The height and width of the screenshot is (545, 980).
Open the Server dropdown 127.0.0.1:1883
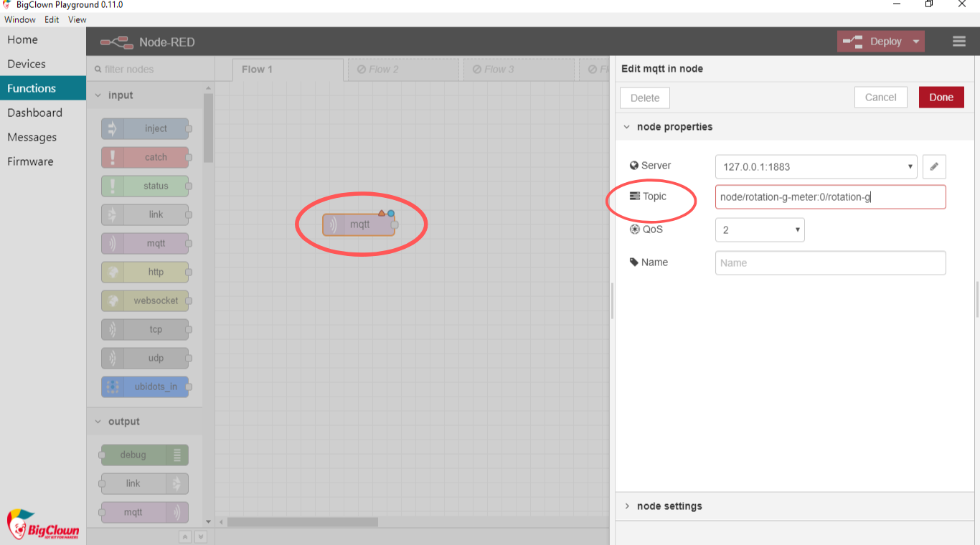click(816, 166)
